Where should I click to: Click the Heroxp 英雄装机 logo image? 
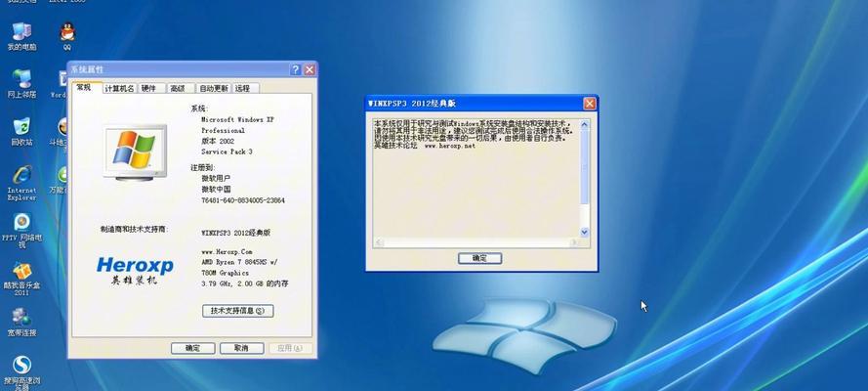(x=135, y=270)
